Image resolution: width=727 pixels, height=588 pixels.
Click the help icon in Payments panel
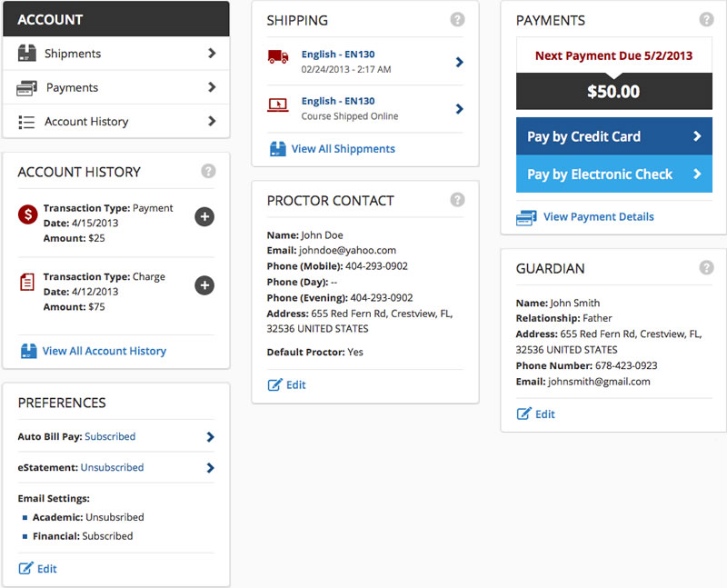pyautogui.click(x=706, y=19)
